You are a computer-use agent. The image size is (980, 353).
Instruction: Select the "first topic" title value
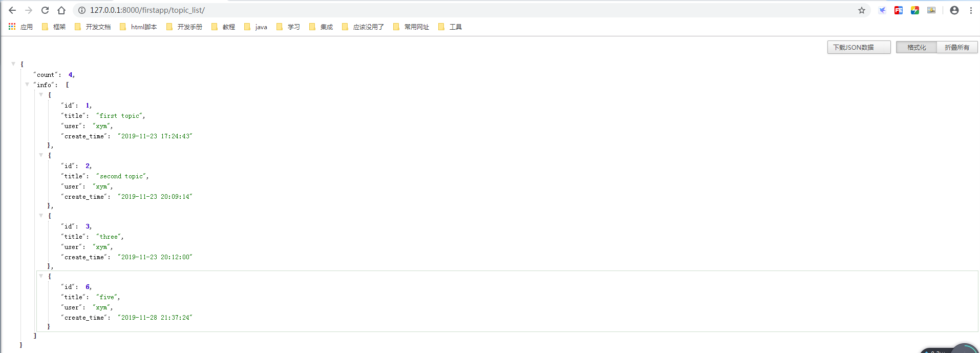[119, 116]
